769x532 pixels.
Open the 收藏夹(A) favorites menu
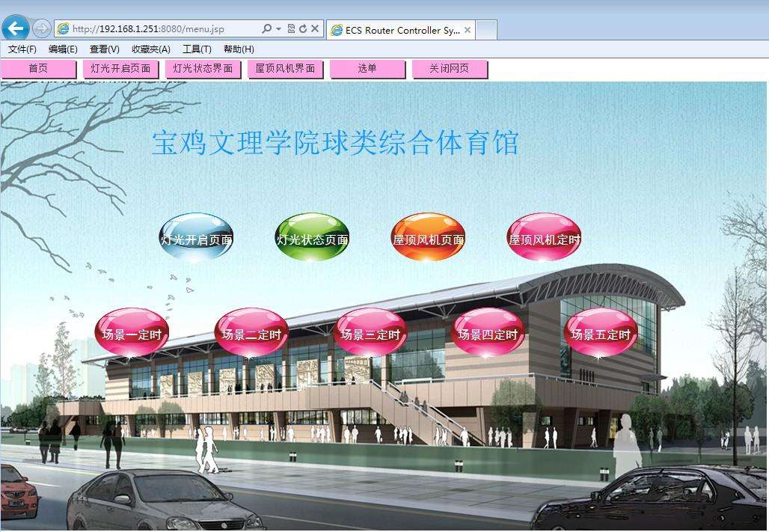(x=150, y=49)
